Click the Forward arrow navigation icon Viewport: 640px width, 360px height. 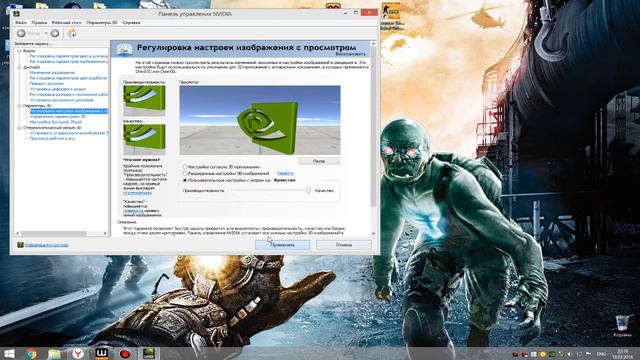pos(55,33)
